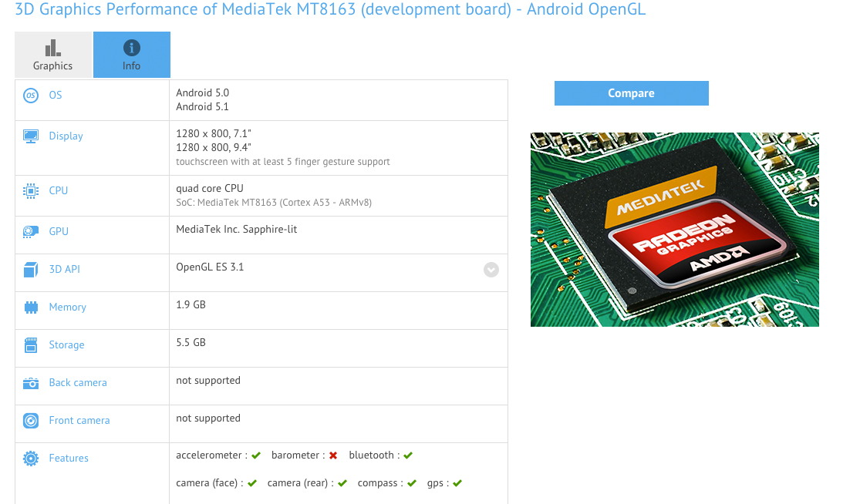The height and width of the screenshot is (504, 860).
Task: Click the MediaTek Inc. Sapphire-lit value
Action: [x=236, y=230]
